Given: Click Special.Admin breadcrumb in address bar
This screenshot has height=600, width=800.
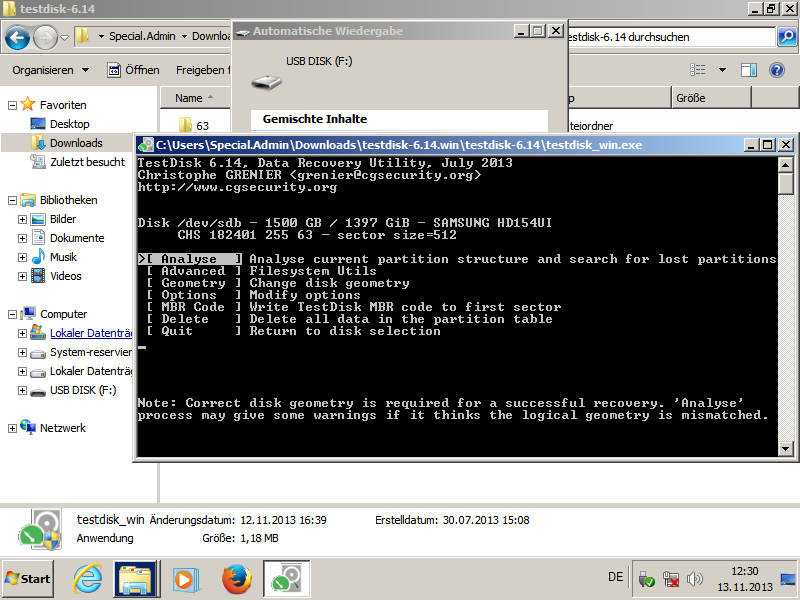Looking at the screenshot, I should pyautogui.click(x=142, y=36).
